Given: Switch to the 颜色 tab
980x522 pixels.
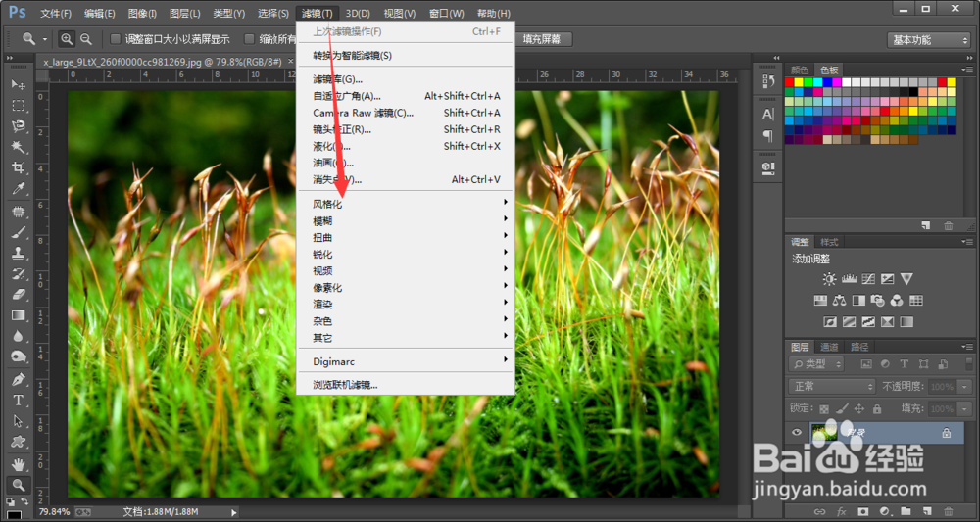Looking at the screenshot, I should tap(800, 70).
